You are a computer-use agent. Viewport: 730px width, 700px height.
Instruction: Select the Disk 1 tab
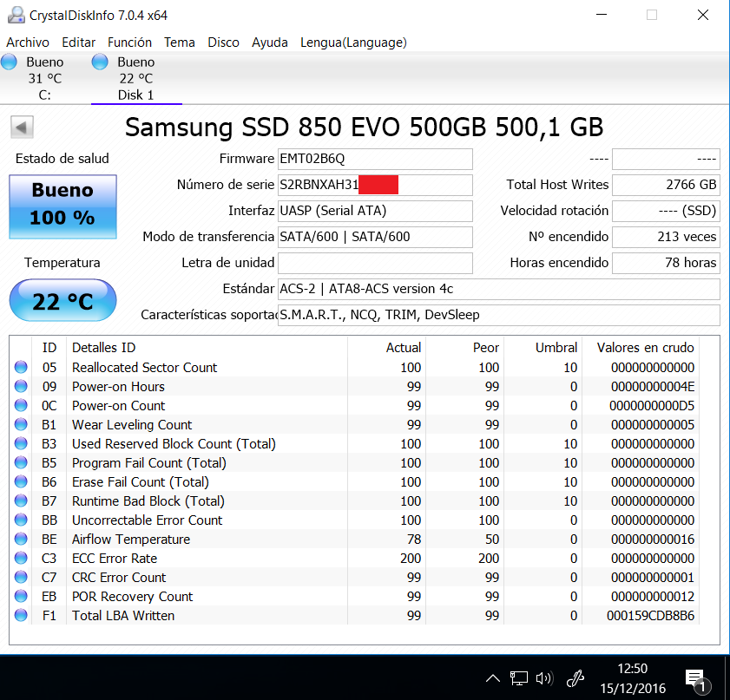tap(136, 78)
